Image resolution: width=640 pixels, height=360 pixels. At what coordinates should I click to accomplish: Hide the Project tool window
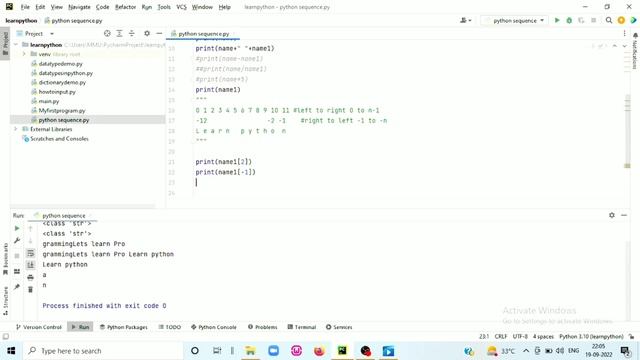tap(159, 33)
